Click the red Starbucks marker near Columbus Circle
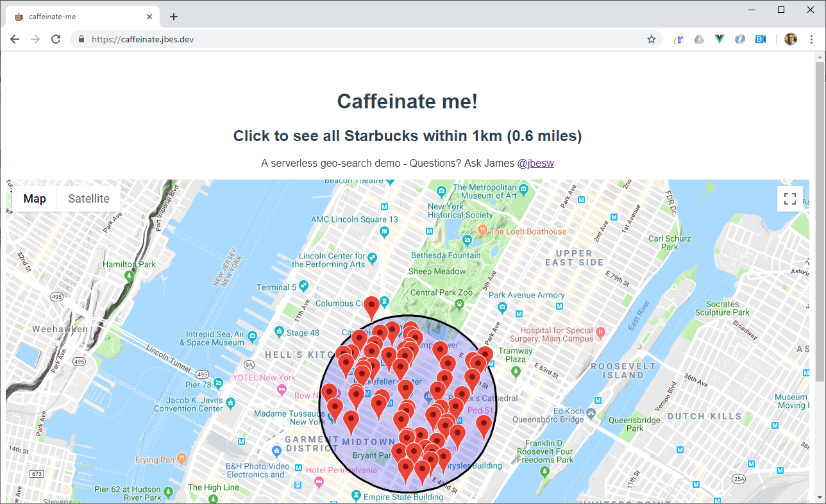The image size is (826, 504). [371, 308]
